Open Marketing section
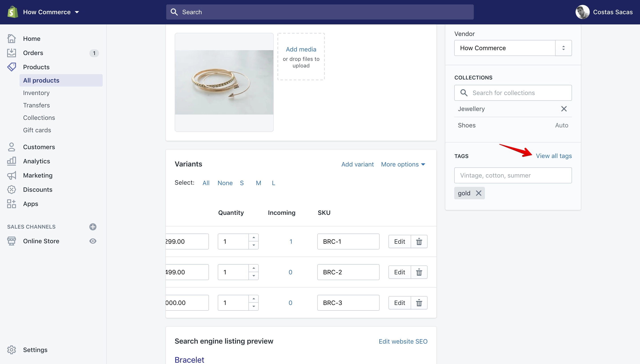 pyautogui.click(x=38, y=176)
